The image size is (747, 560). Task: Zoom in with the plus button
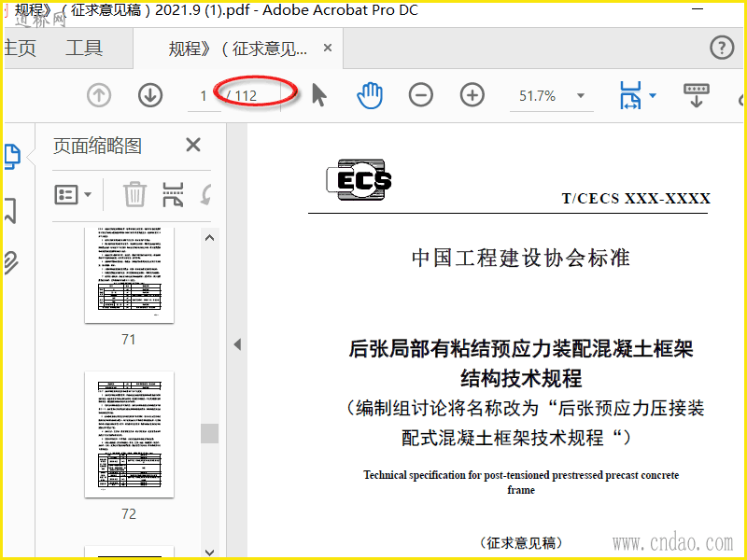tap(472, 95)
